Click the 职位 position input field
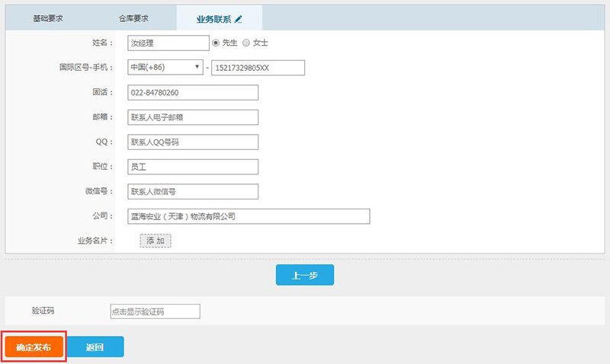 point(193,167)
